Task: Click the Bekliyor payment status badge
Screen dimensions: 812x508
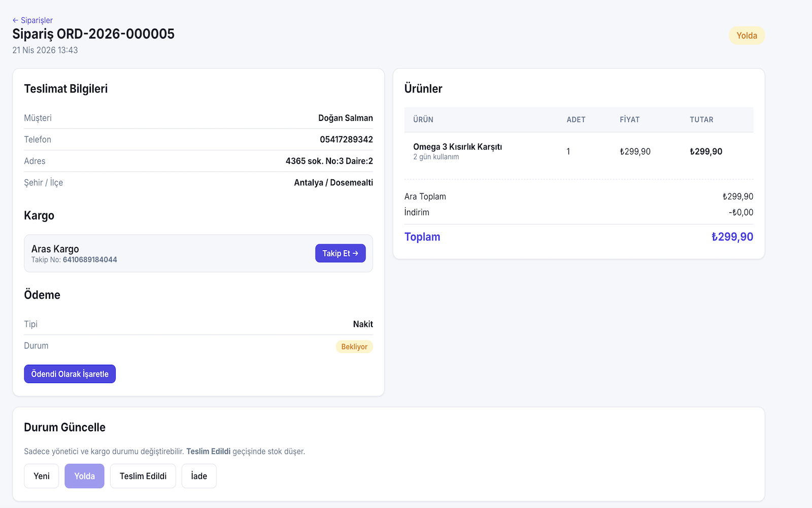Action: [354, 347]
